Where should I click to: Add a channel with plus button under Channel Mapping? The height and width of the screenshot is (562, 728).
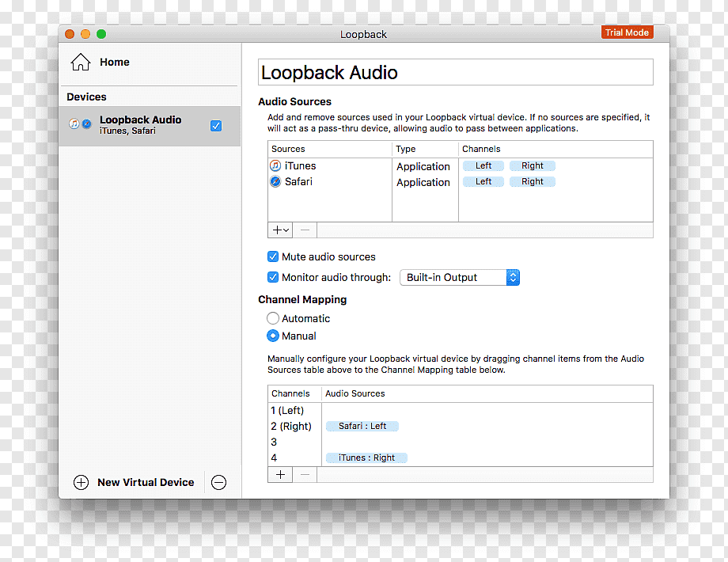(280, 475)
